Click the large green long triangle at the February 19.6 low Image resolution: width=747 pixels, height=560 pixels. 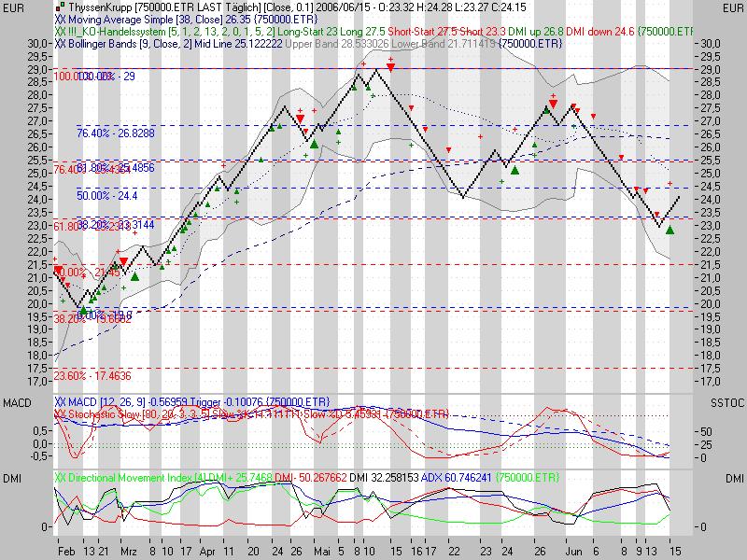coord(83,311)
